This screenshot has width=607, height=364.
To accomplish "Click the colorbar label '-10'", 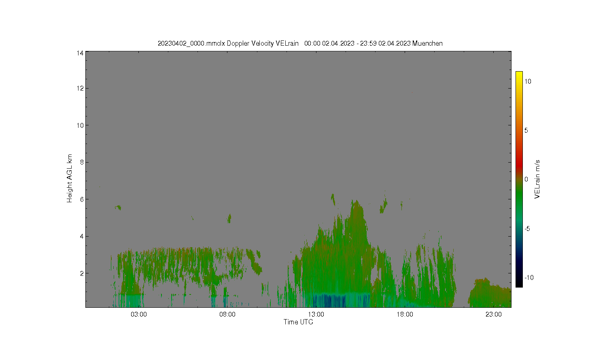I will (x=529, y=277).
